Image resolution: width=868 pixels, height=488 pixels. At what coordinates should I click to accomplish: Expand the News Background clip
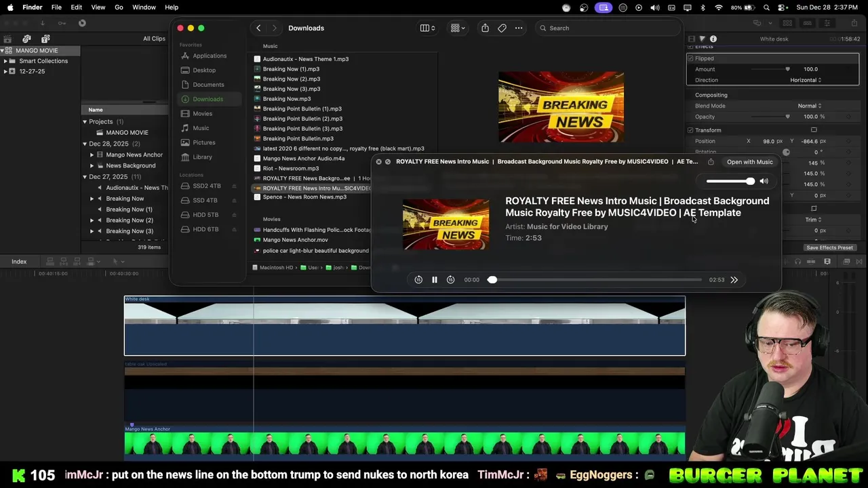(x=92, y=165)
